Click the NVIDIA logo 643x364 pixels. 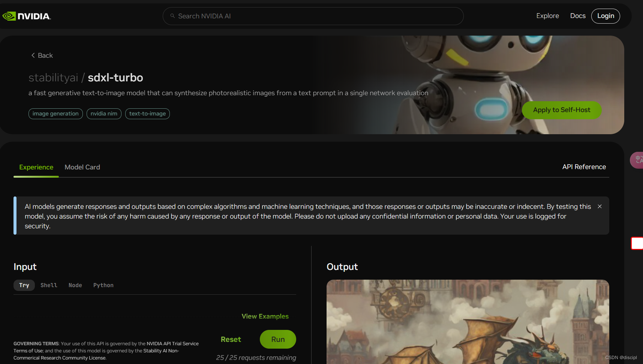pos(26,16)
